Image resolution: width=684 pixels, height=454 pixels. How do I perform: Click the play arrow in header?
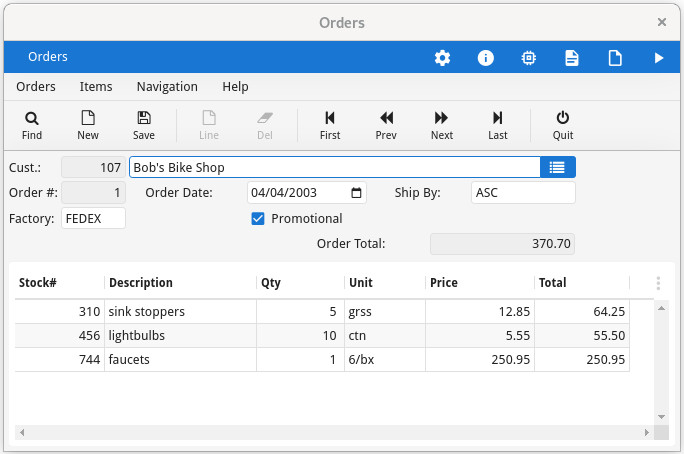[659, 58]
